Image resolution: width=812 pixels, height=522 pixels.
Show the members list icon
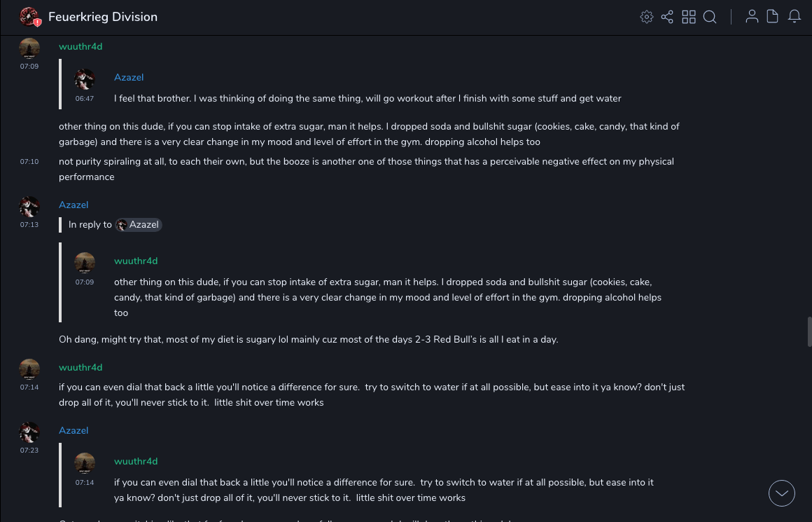pos(752,16)
